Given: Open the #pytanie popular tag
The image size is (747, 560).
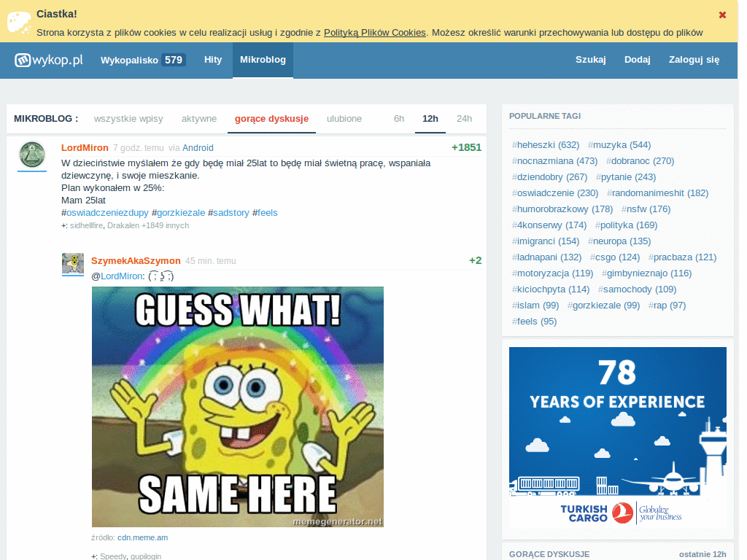Looking at the screenshot, I should tap(625, 177).
